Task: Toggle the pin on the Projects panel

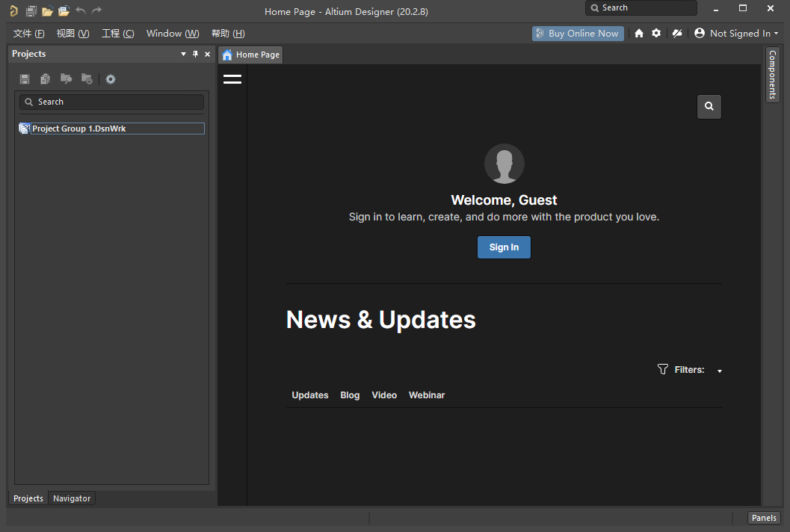Action: pyautogui.click(x=196, y=55)
